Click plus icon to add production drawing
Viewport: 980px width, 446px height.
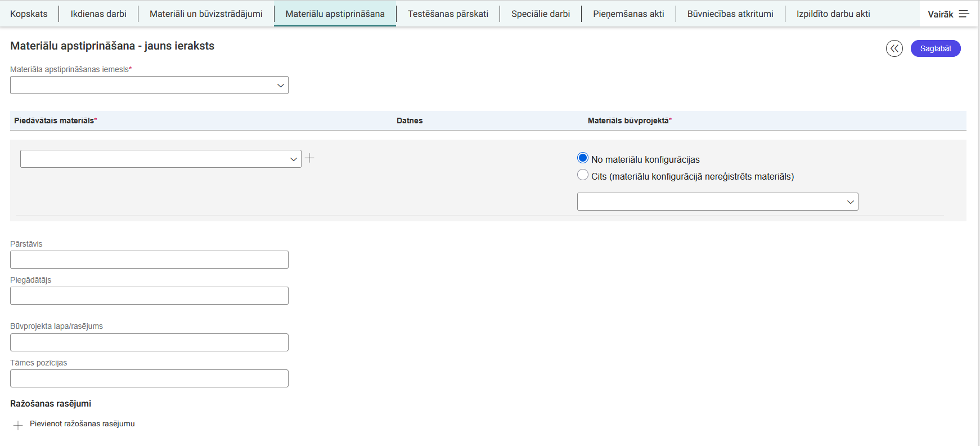tap(18, 425)
